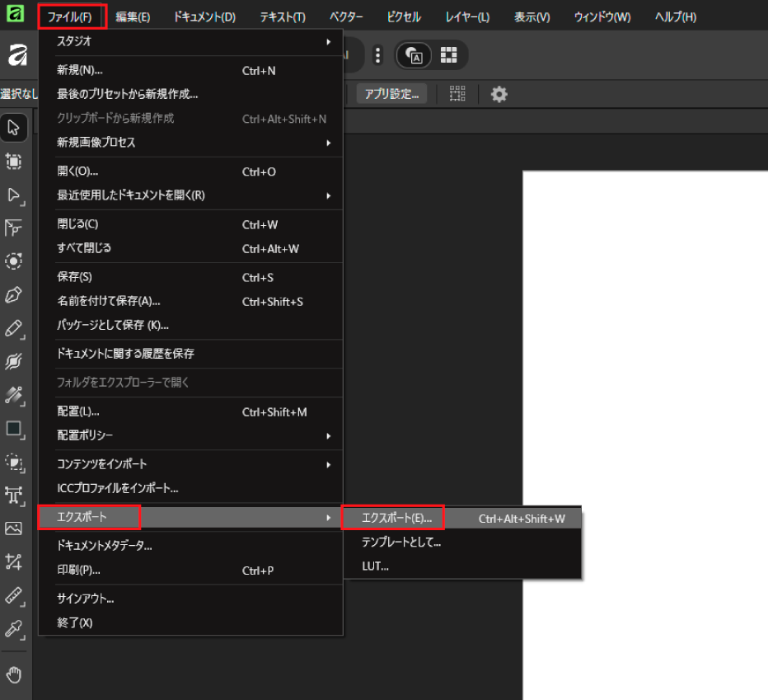Click the アプリ設定... button
This screenshot has width=768, height=700.
(x=391, y=94)
